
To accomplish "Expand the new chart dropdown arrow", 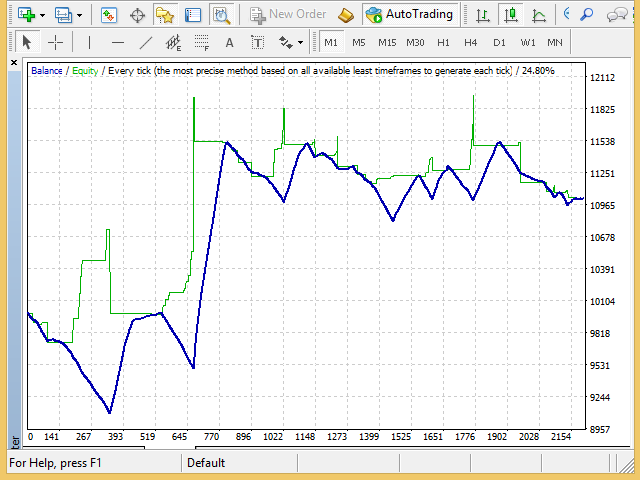I will [x=42, y=15].
